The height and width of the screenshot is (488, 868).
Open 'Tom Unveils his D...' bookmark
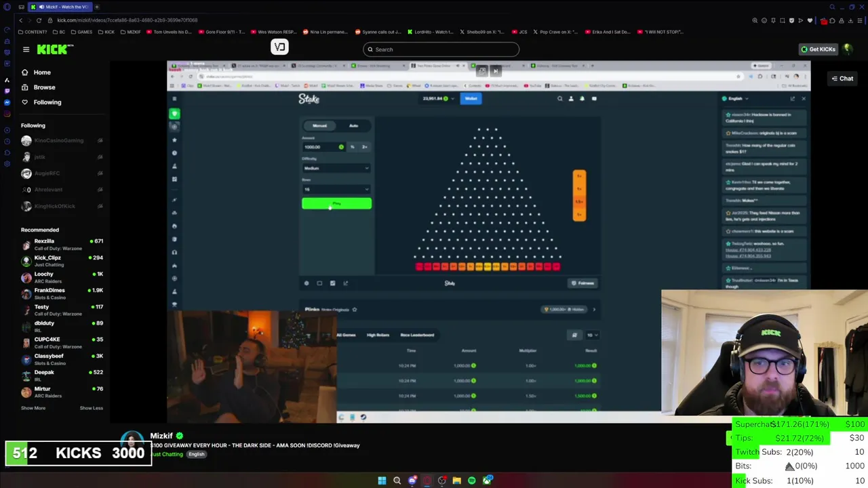pos(169,32)
